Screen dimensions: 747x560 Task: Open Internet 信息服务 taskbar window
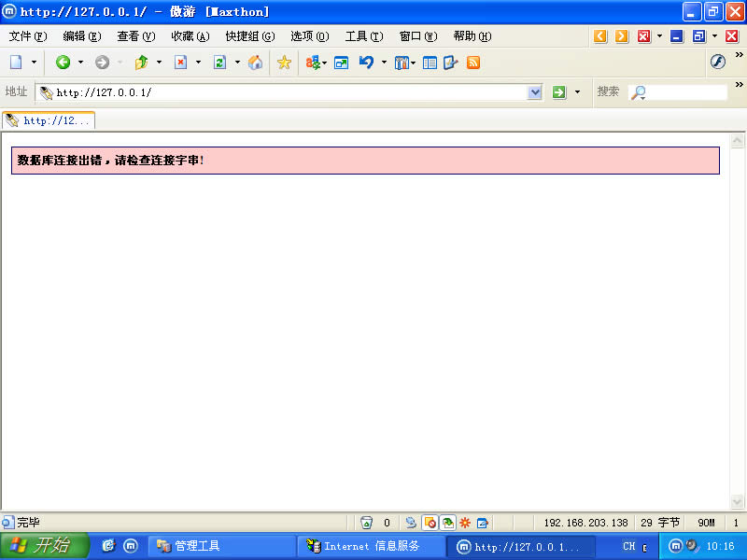pyautogui.click(x=371, y=546)
